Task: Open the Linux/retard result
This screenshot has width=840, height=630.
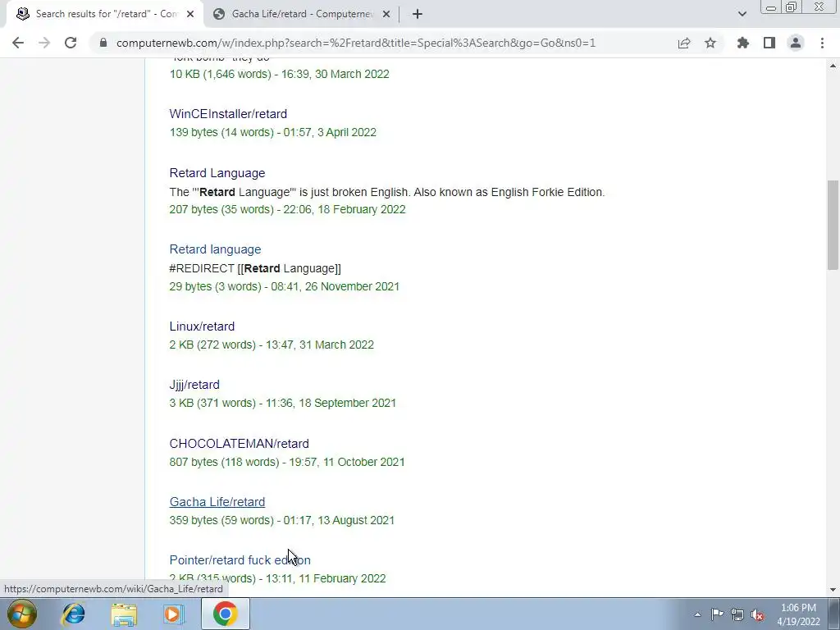Action: pyautogui.click(x=202, y=326)
